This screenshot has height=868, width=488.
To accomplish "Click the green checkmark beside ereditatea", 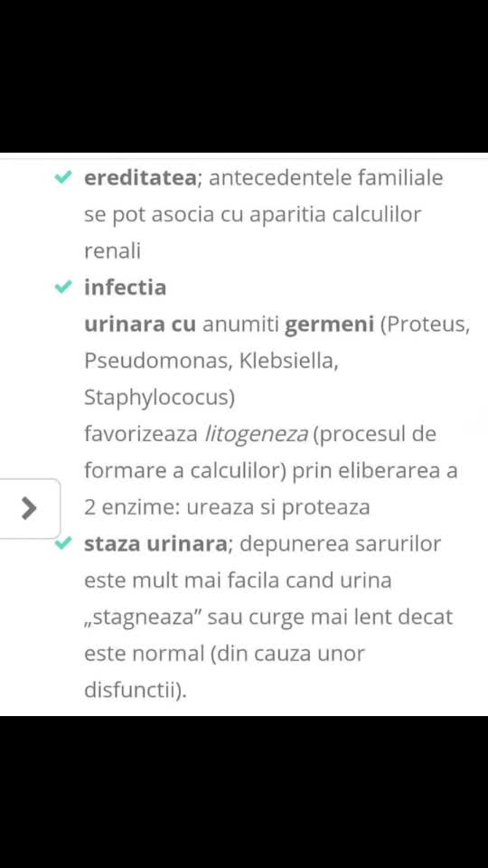I will (x=63, y=178).
